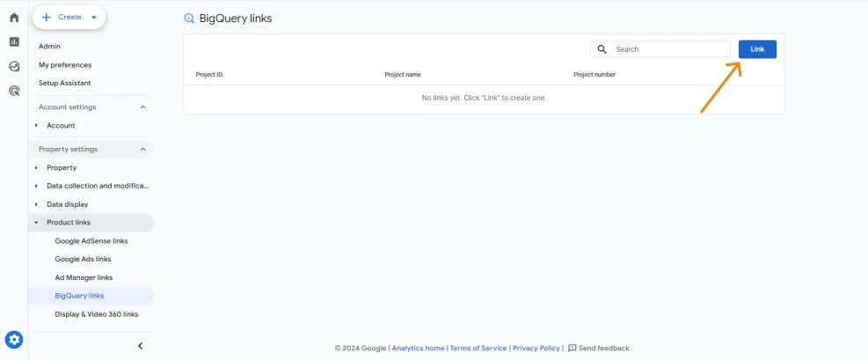868x360 pixels.
Task: Open Setup Assistant
Action: click(x=65, y=83)
